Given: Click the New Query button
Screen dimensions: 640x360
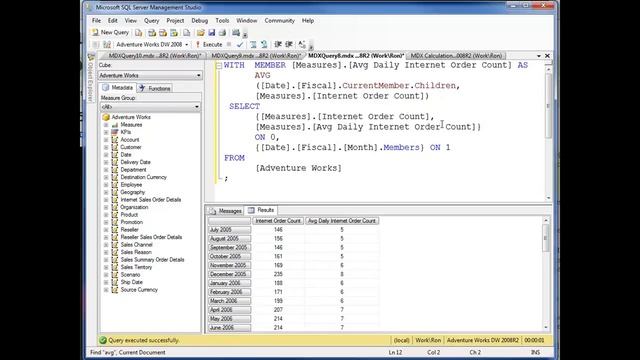Looking at the screenshot, I should tap(110, 32).
